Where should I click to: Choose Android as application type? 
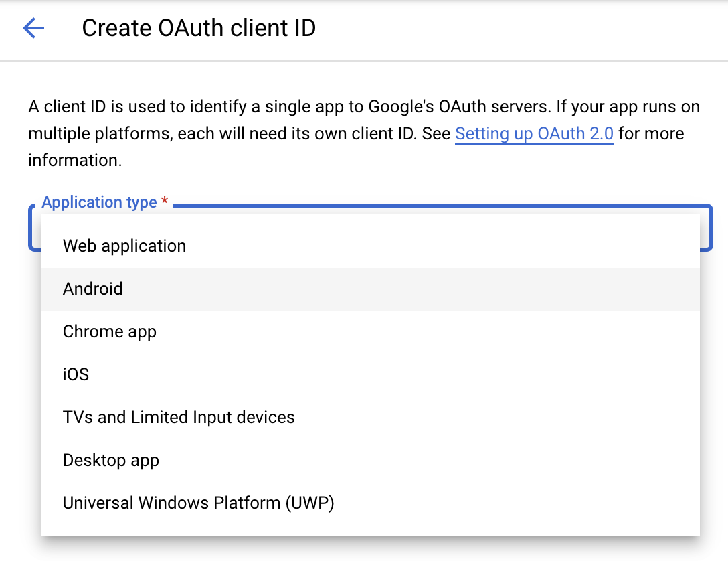[x=371, y=289]
